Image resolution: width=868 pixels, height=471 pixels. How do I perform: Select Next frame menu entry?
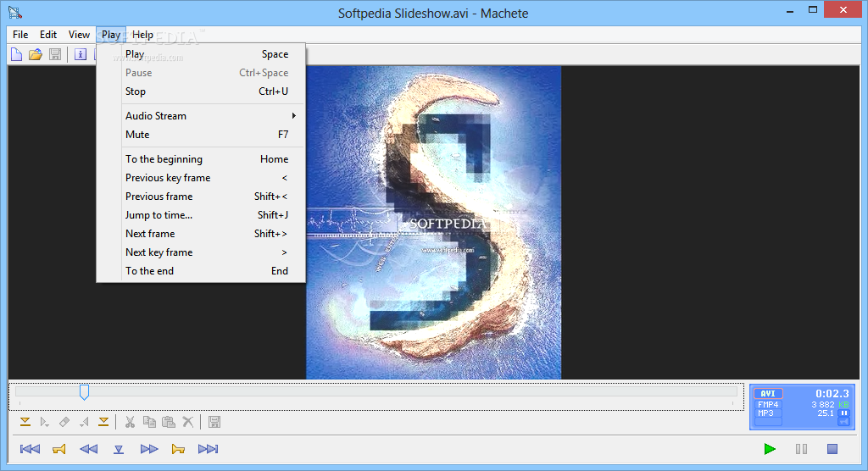click(201, 234)
